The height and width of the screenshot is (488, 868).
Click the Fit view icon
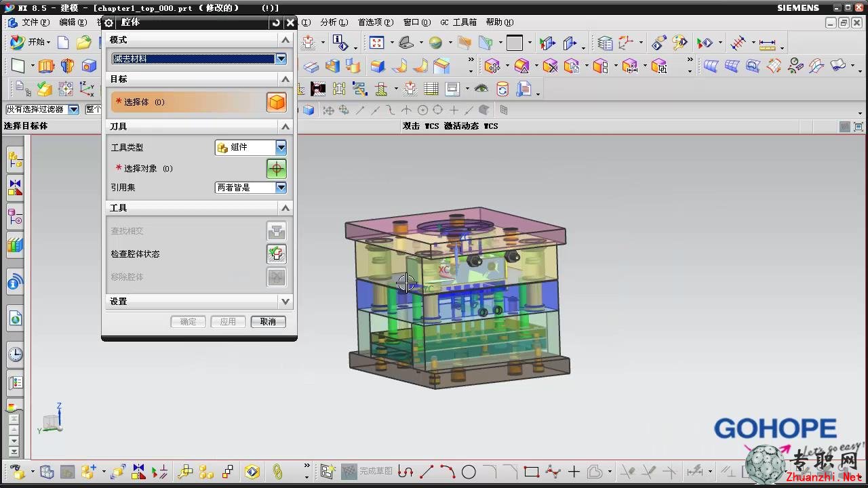[376, 43]
